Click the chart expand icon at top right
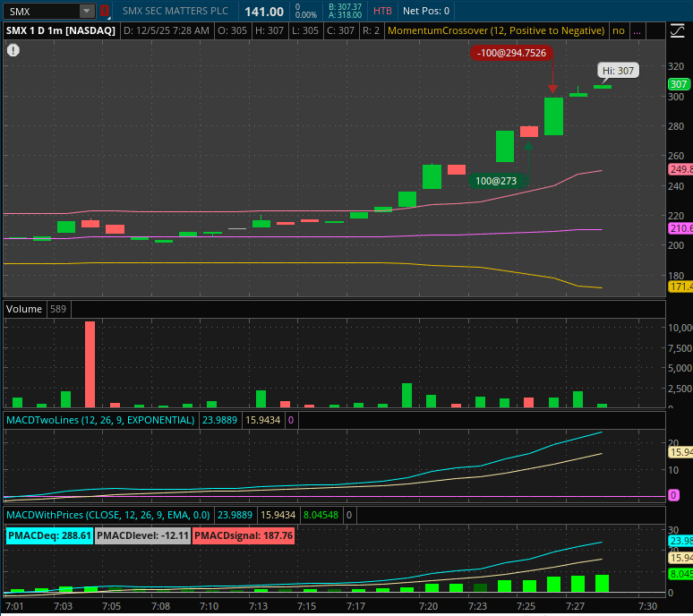 [x=676, y=30]
